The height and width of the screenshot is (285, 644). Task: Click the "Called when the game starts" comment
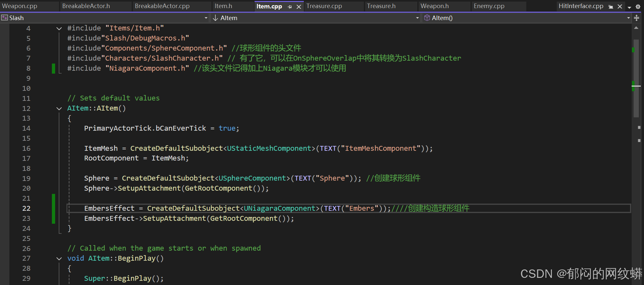tap(164, 248)
